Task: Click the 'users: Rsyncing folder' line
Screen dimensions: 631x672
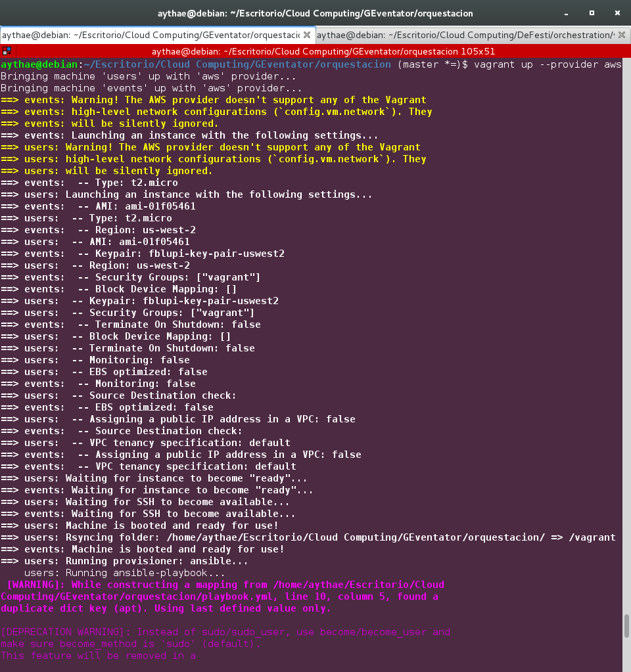Action: point(308,537)
